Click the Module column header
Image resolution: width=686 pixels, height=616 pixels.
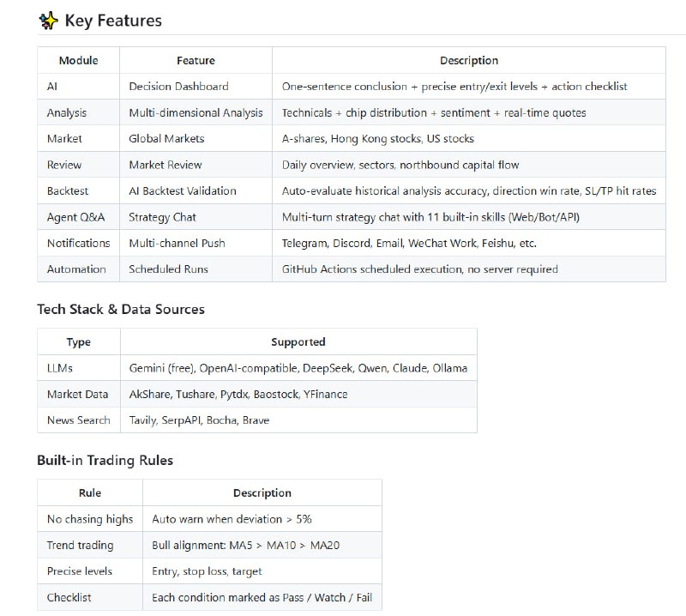(78, 61)
